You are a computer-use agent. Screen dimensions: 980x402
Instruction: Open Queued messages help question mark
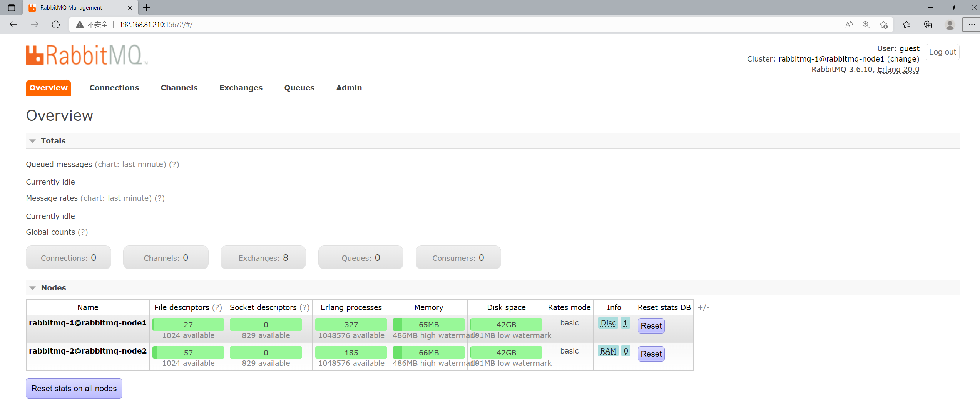(x=174, y=164)
